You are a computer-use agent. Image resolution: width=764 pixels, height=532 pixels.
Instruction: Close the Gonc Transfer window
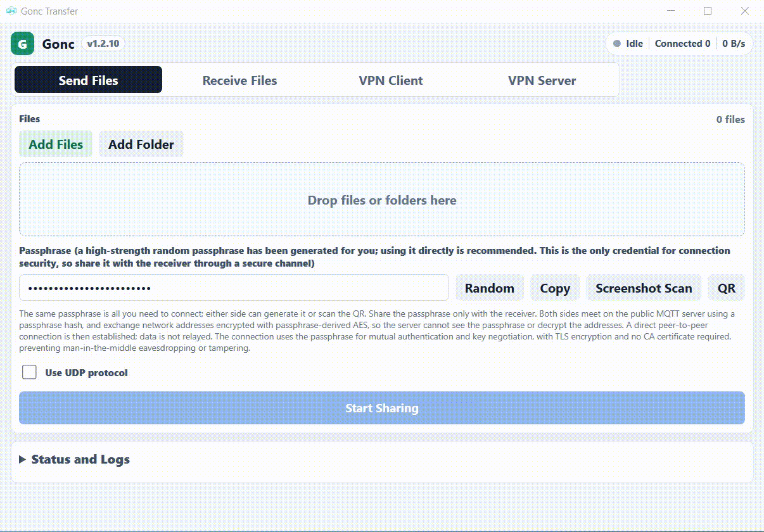click(x=745, y=11)
